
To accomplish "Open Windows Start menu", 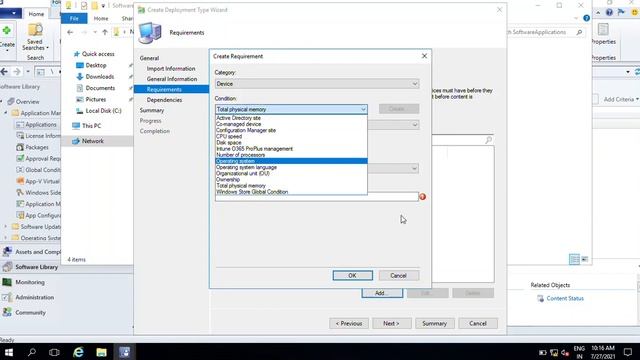I will pyautogui.click(x=8, y=352).
